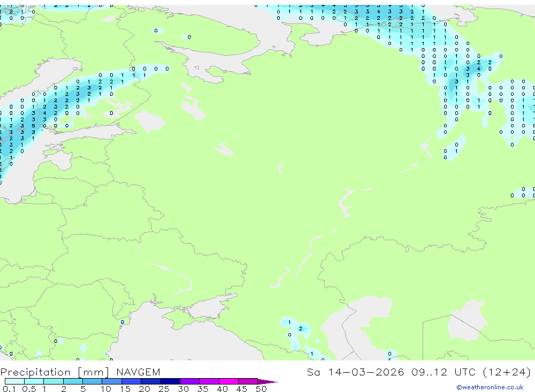This screenshot has width=535, height=392.
Task: Click the date '14-03-2026' in the caption
Action: pos(366,372)
